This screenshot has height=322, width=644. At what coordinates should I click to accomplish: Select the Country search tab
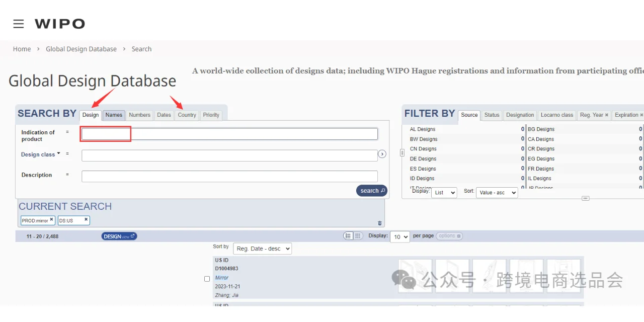[x=187, y=115]
